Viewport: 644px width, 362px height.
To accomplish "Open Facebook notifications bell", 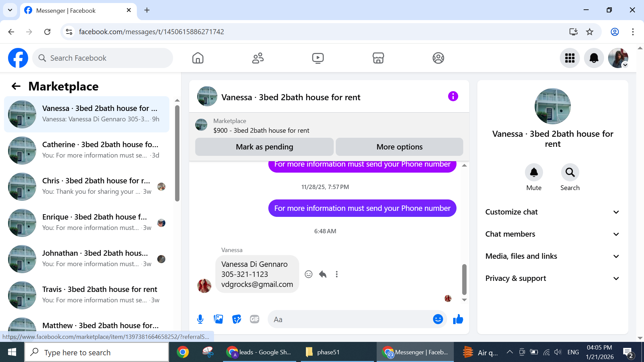I will [x=594, y=58].
